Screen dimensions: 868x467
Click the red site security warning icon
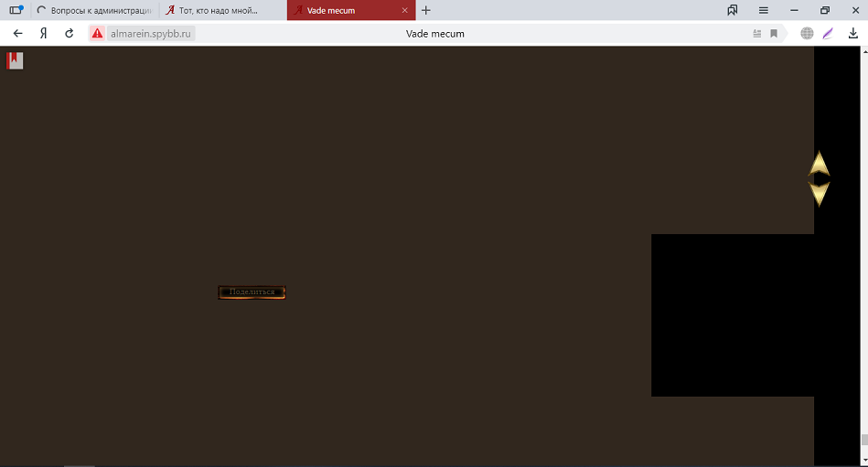click(98, 33)
